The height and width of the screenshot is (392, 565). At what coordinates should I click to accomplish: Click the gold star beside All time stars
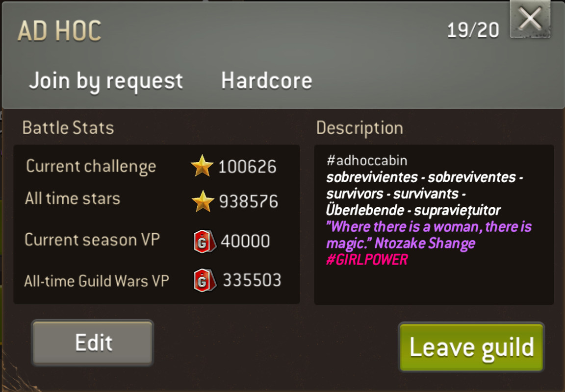(x=203, y=201)
